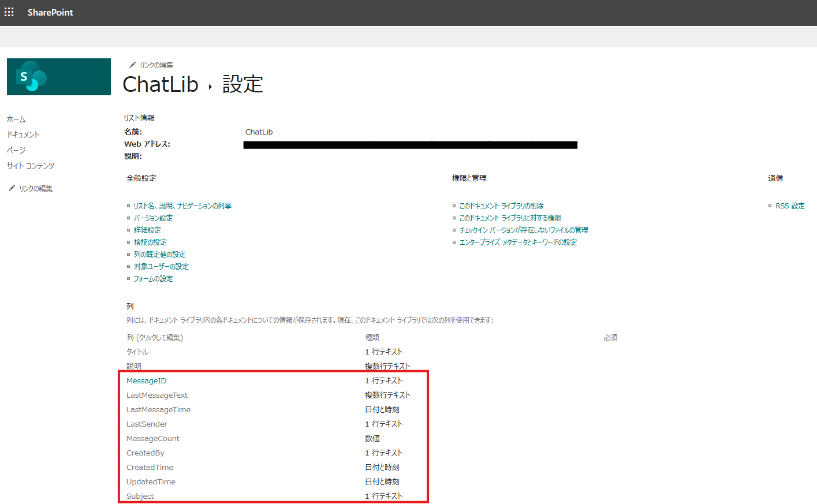Edit the CreatedBy column
The height and width of the screenshot is (504, 817).
(x=146, y=453)
